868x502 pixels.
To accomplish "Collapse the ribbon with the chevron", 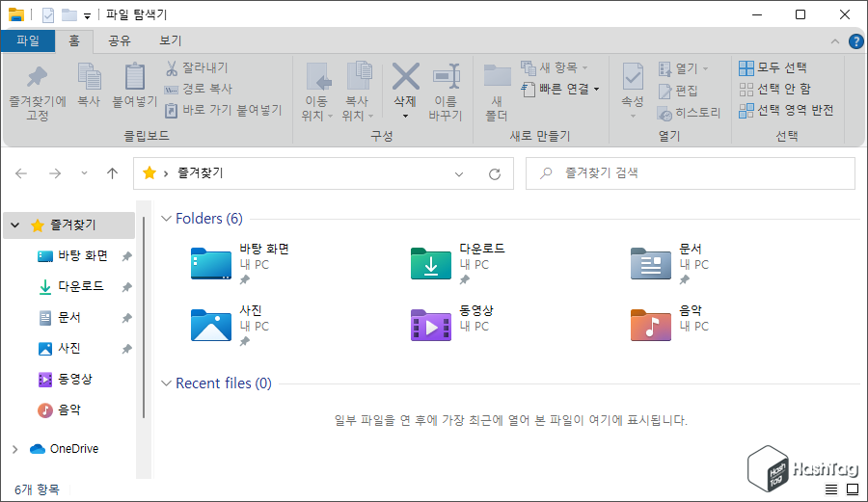I will [835, 41].
